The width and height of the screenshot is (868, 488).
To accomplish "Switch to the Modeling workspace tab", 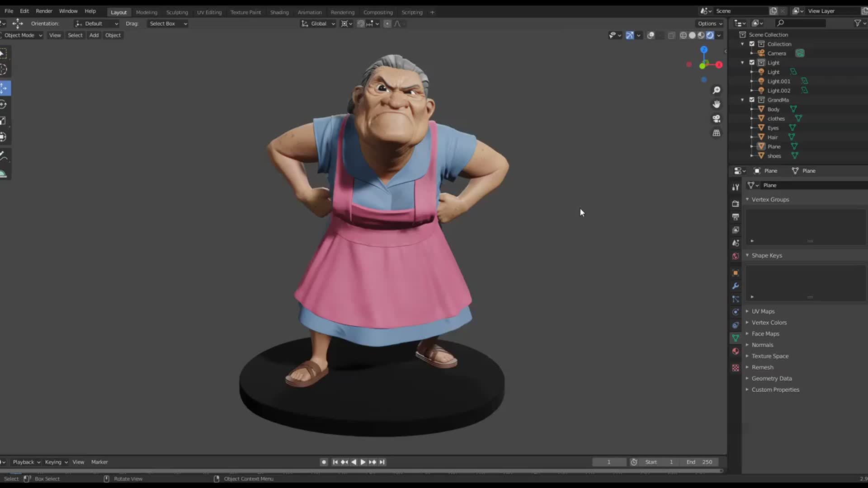I will point(146,12).
